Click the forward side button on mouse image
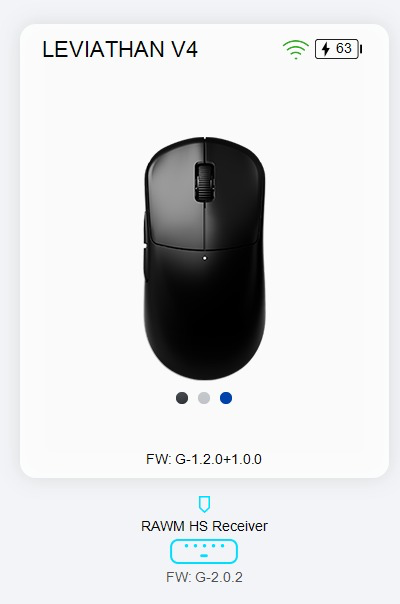 tap(146, 227)
